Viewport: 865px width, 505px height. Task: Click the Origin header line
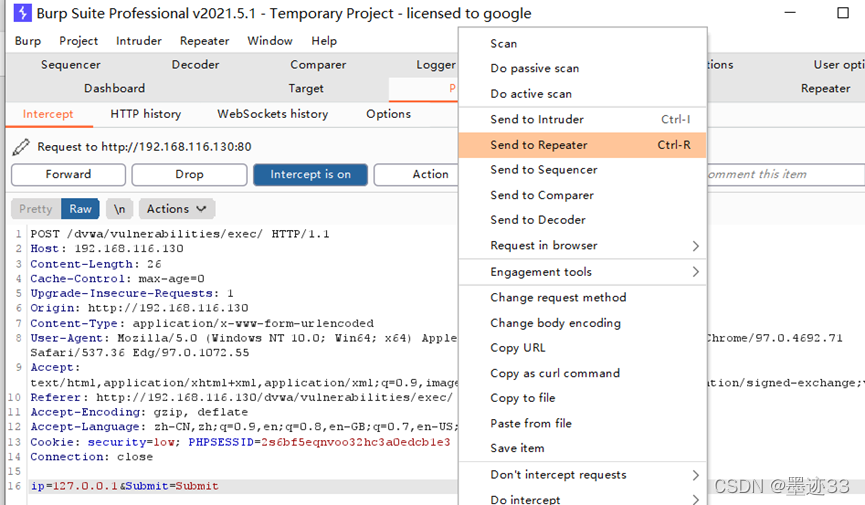[139, 308]
